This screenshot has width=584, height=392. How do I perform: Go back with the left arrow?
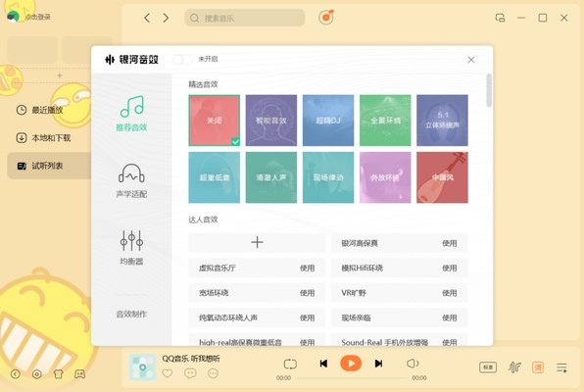click(x=147, y=18)
